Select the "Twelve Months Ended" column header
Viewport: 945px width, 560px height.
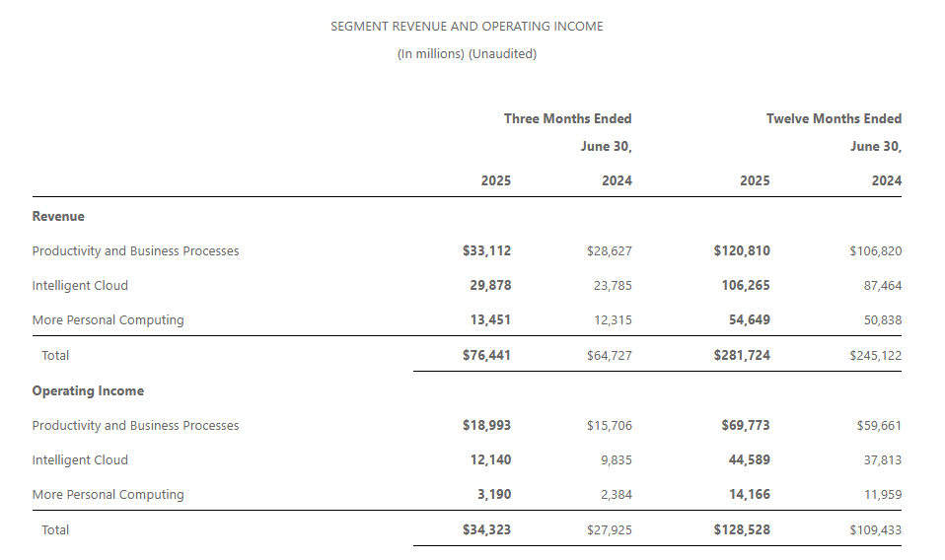coord(834,118)
